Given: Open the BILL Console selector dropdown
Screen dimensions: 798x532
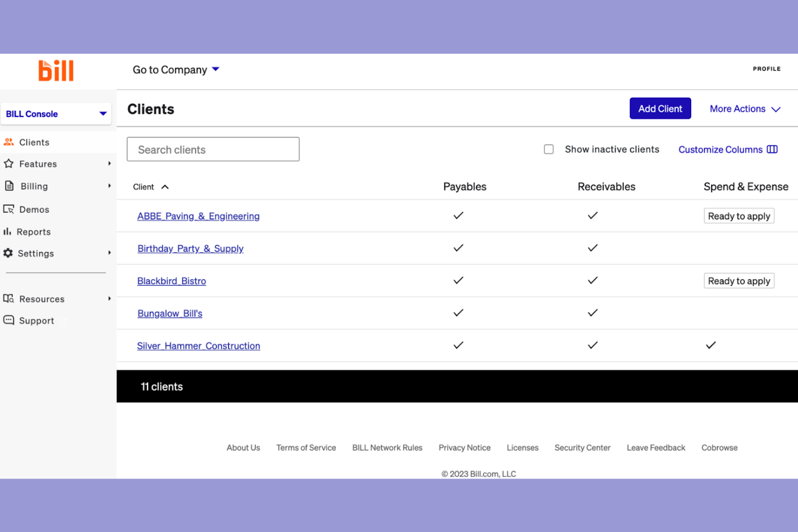Looking at the screenshot, I should 56,114.
